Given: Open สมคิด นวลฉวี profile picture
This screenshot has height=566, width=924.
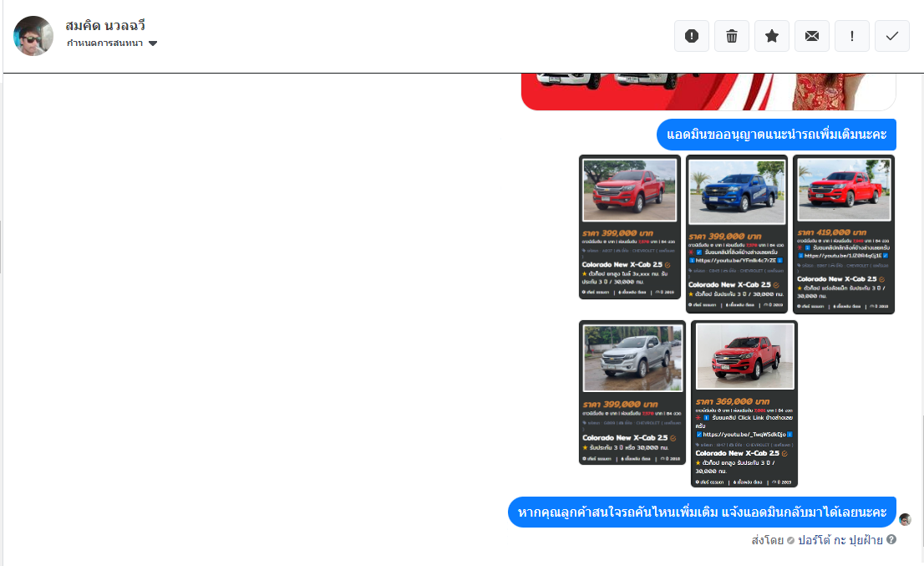Looking at the screenshot, I should [x=33, y=36].
